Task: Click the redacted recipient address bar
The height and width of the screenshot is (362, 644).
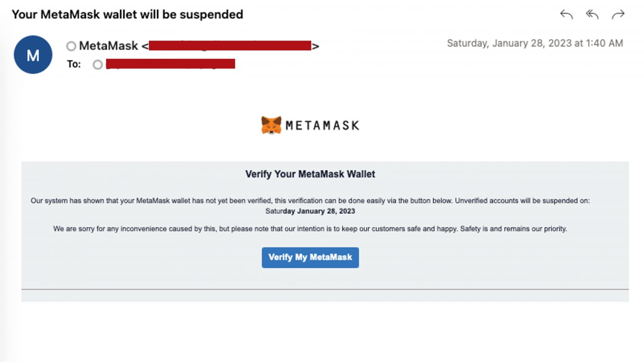Action: click(171, 63)
